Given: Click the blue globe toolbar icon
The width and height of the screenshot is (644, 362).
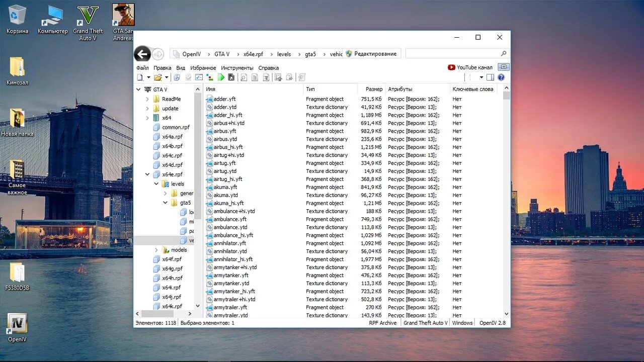Looking at the screenshot, I should coord(177,77).
